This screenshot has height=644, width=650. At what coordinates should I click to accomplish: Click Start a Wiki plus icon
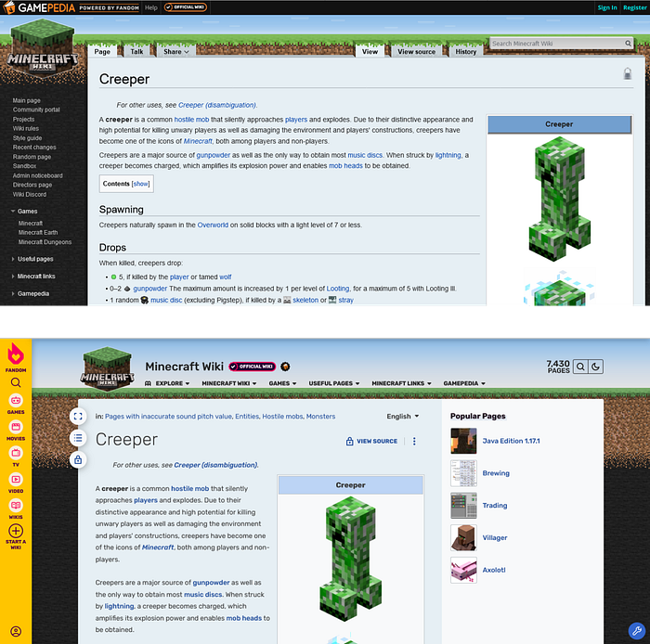click(x=16, y=531)
